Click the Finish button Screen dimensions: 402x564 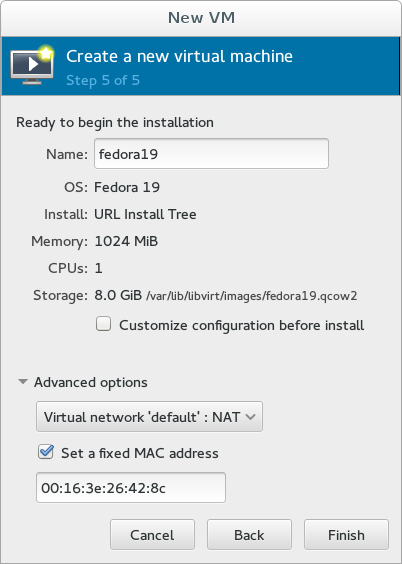pyautogui.click(x=346, y=535)
